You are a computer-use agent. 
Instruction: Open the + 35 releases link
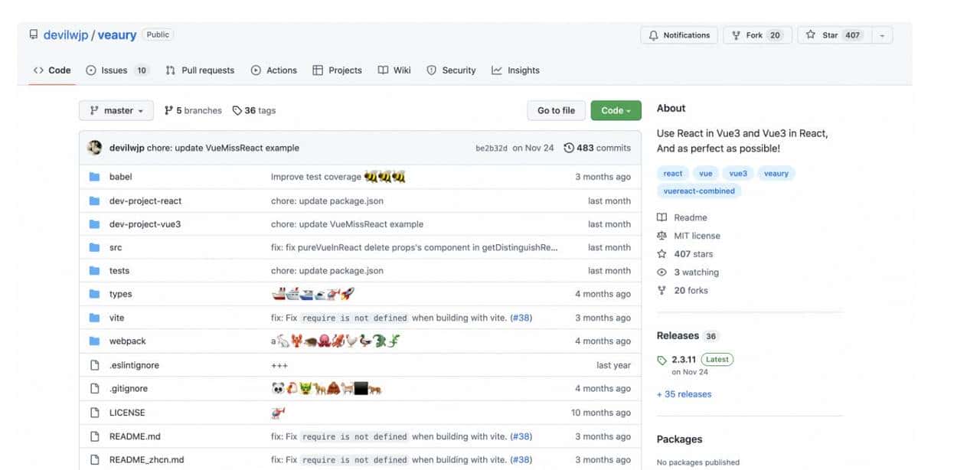(684, 393)
